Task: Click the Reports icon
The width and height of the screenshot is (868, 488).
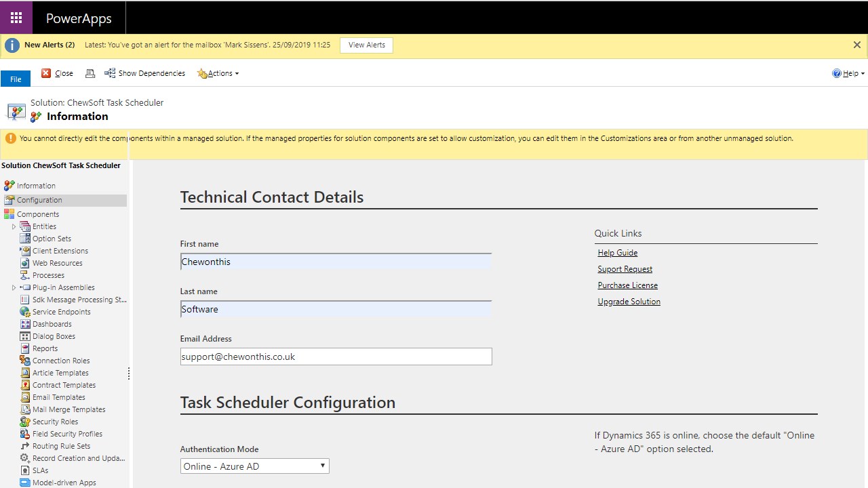Action: point(25,348)
